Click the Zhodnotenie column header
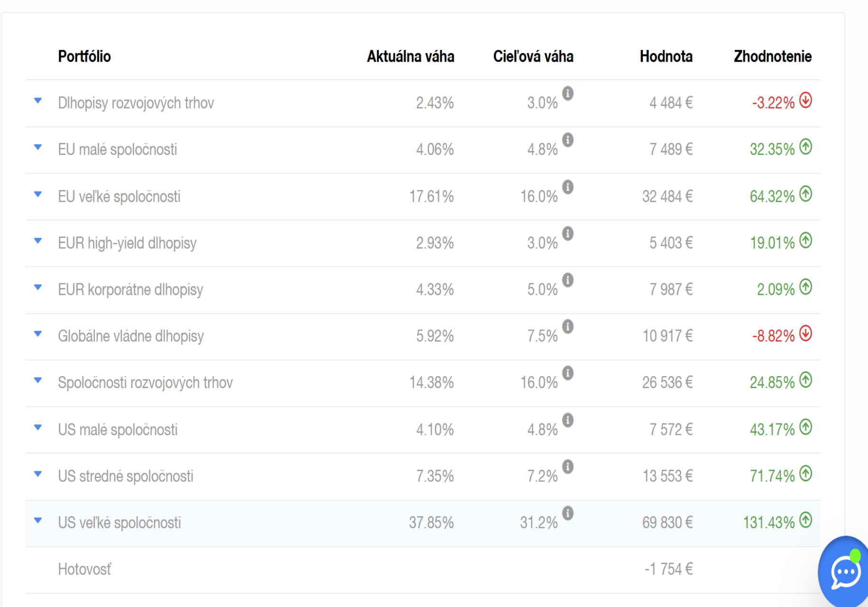This screenshot has height=607, width=868. coord(772,56)
